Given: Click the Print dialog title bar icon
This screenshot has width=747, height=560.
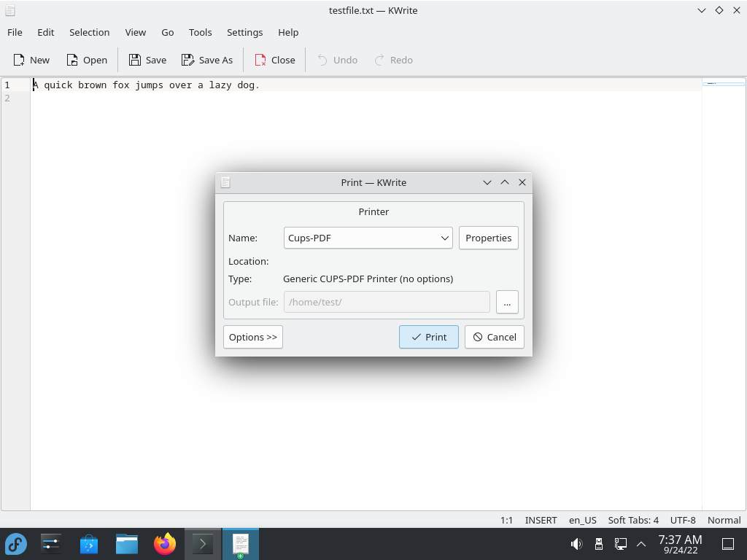Looking at the screenshot, I should [x=226, y=182].
